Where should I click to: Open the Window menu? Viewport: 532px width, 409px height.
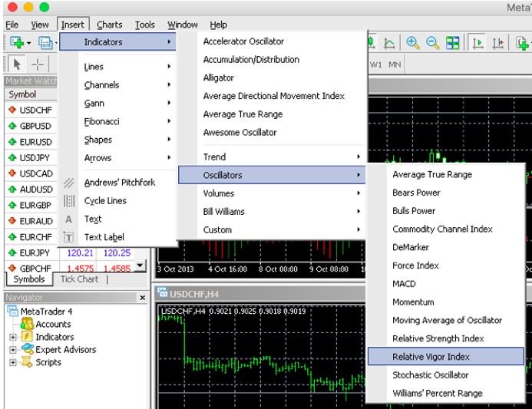(x=182, y=25)
